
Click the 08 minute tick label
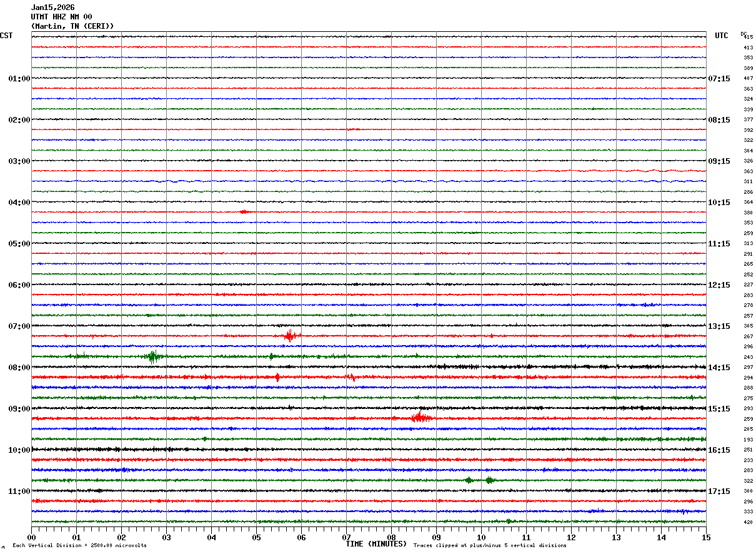pyautogui.click(x=391, y=537)
